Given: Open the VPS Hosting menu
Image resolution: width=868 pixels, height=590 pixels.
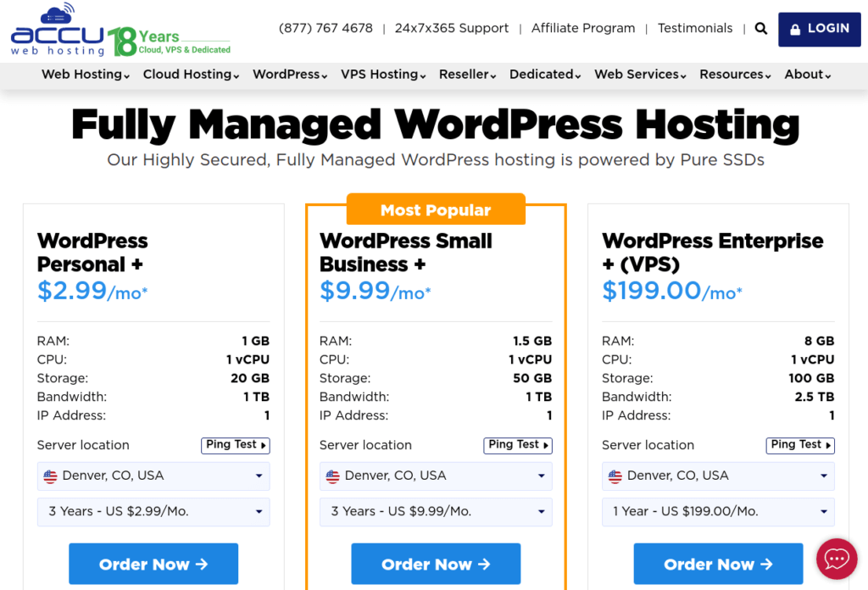Looking at the screenshot, I should point(383,75).
